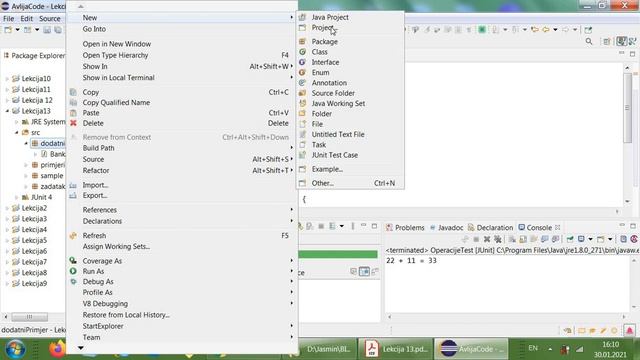Image resolution: width=640 pixels, height=360 pixels.
Task: Open Other... wizard entry
Action: [322, 183]
